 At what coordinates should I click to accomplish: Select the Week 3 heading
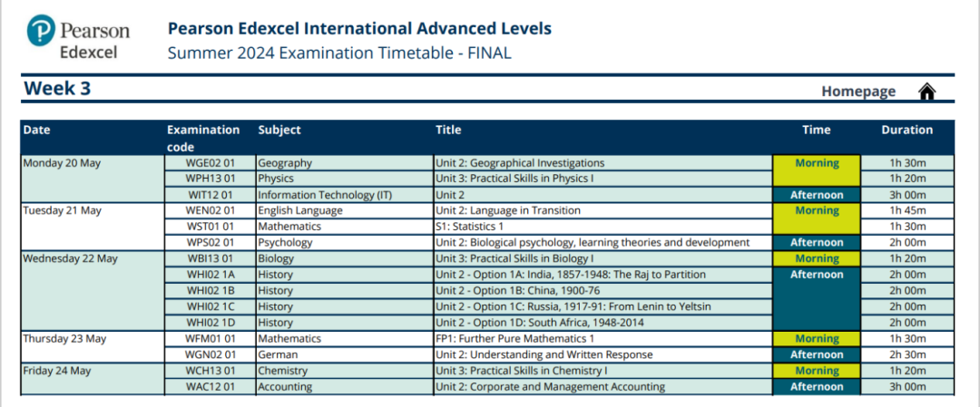click(x=57, y=89)
